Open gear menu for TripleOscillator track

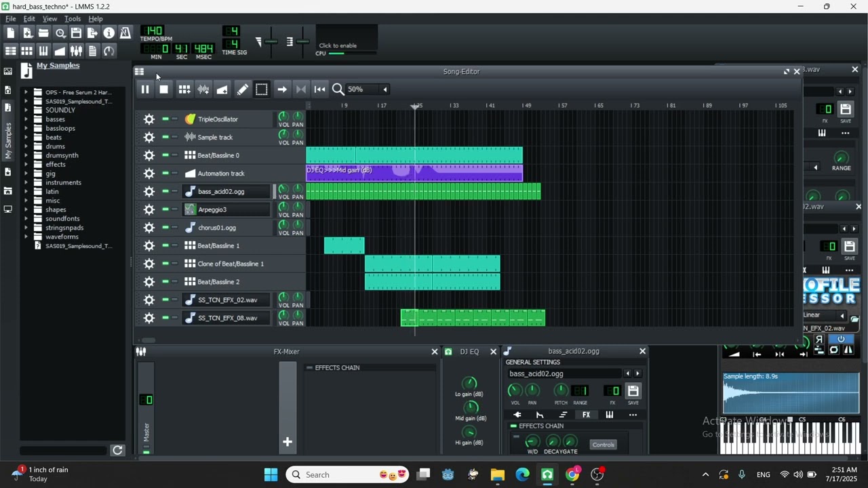coord(149,119)
